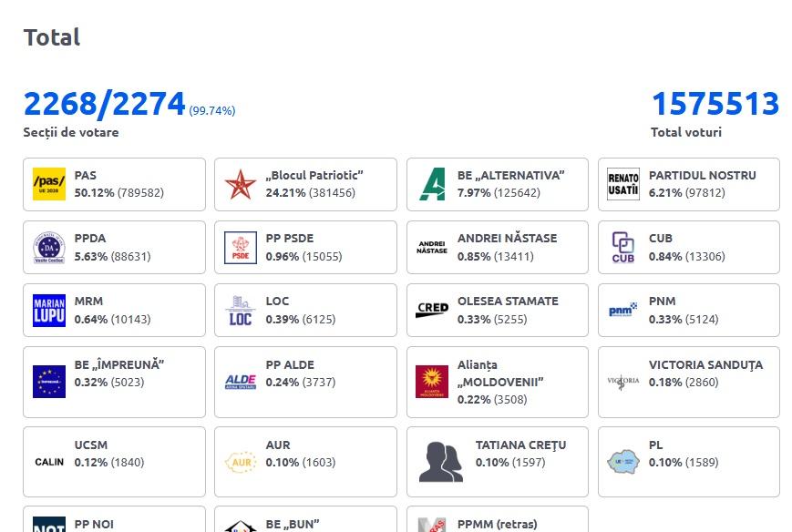
Task: Select the TATIANA CREȚU 0.10% result
Action: coord(510,463)
